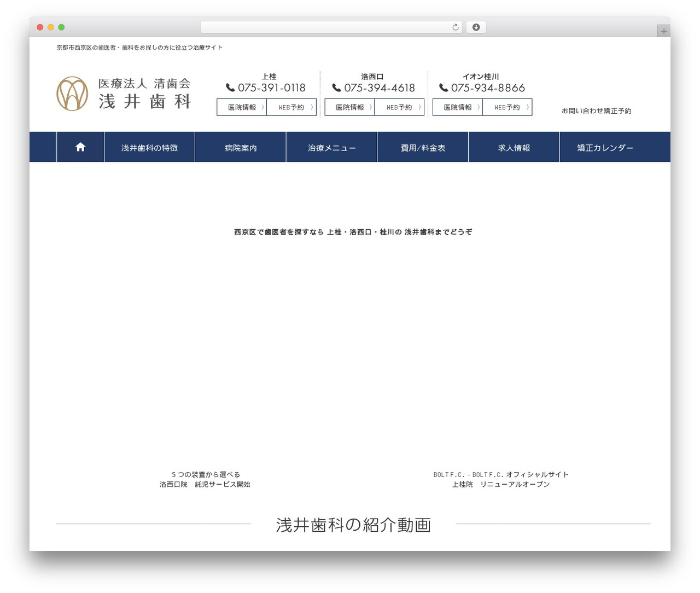Open 浅井歯科の特徴 menu item

149,147
